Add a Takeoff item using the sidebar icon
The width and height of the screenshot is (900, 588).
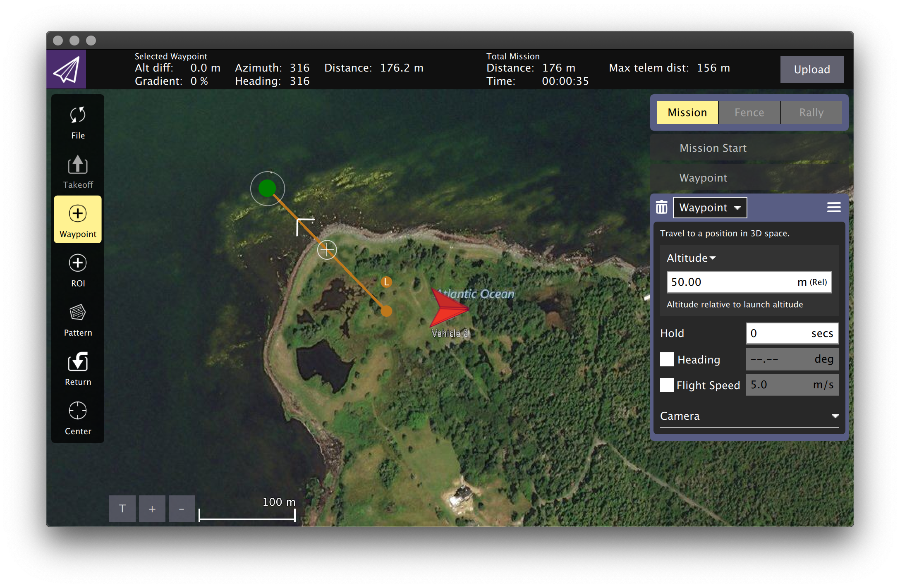click(x=77, y=170)
